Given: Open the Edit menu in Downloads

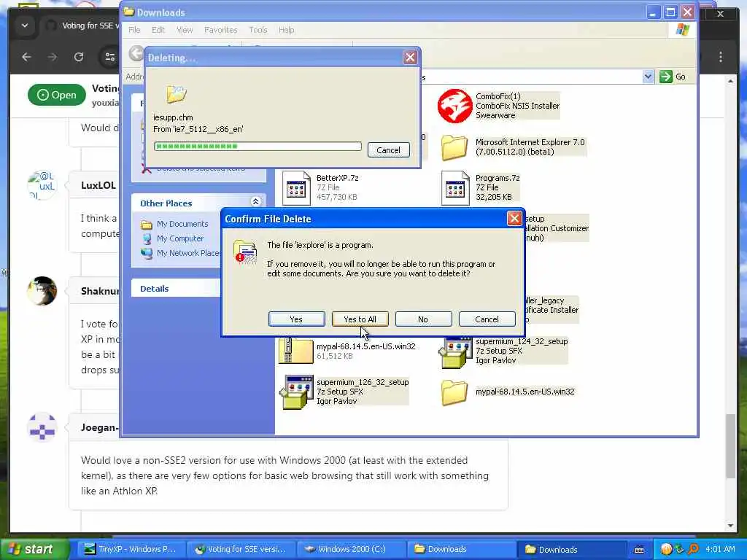Looking at the screenshot, I should pos(158,30).
